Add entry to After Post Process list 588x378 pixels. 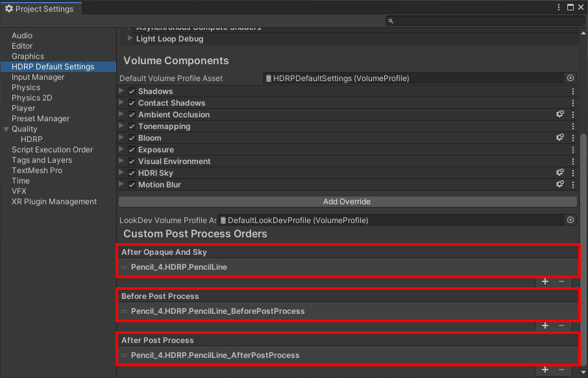[545, 370]
